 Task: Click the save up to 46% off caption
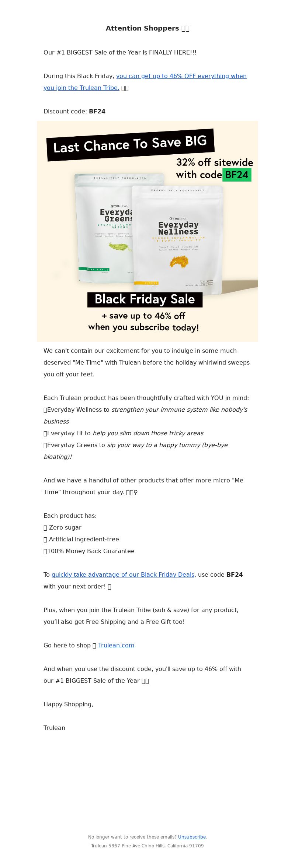coord(143,321)
